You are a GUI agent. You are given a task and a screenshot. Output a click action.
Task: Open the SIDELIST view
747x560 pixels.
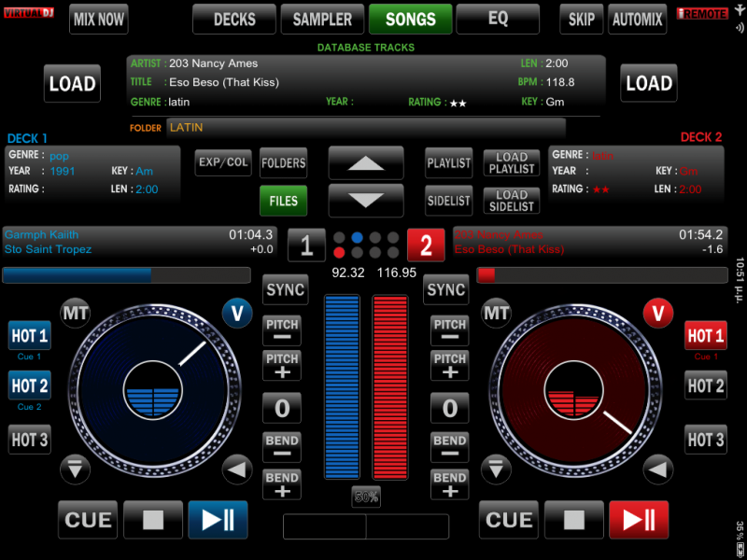tap(449, 201)
